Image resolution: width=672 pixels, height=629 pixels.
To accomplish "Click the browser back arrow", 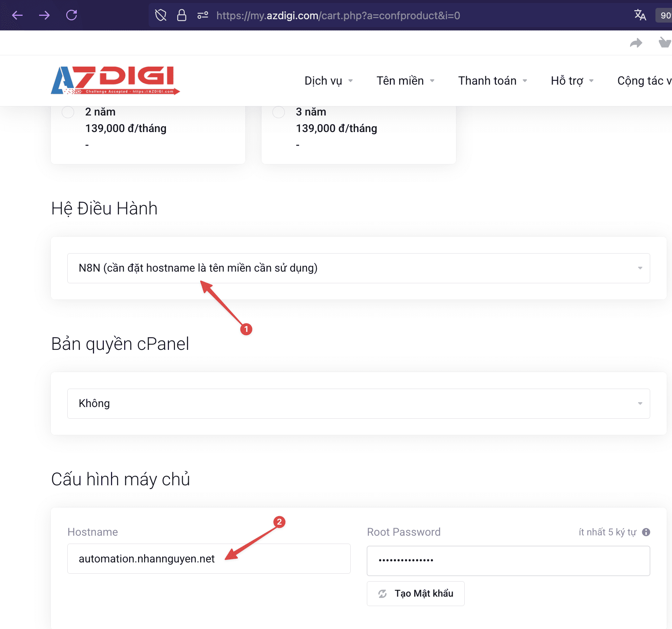I will click(x=17, y=15).
